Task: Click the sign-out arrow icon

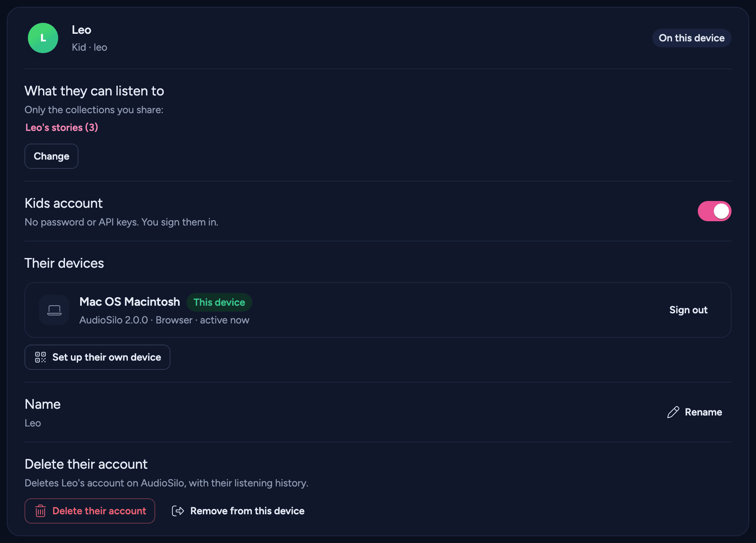Action: click(x=178, y=511)
